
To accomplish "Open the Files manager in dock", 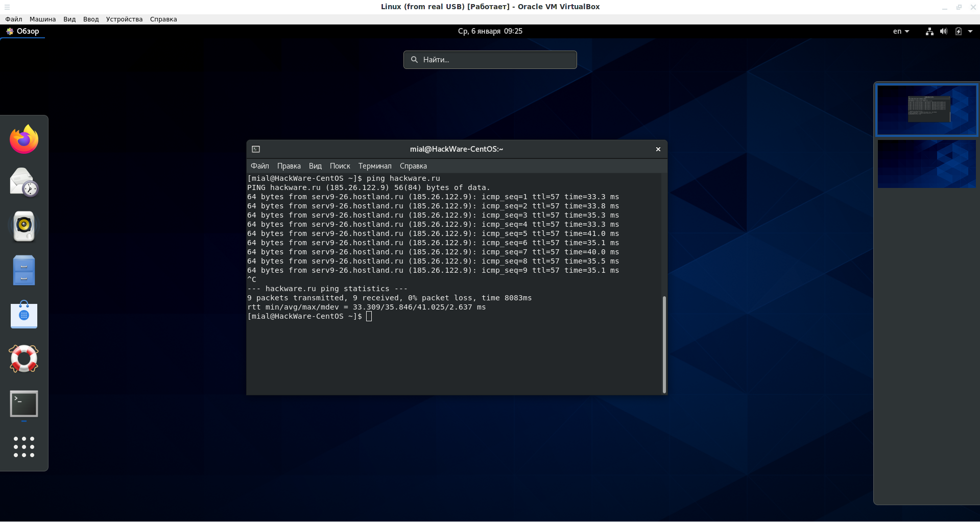I will (x=24, y=270).
